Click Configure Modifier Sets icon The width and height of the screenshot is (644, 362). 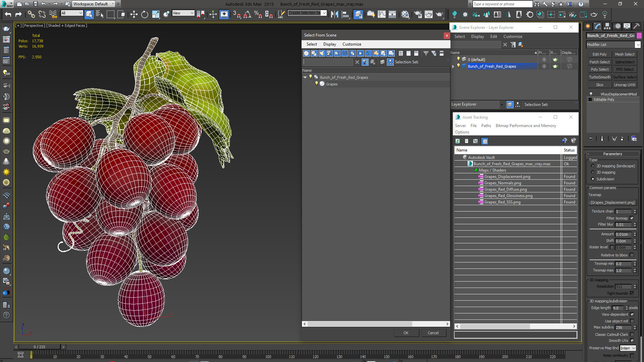coord(634,138)
